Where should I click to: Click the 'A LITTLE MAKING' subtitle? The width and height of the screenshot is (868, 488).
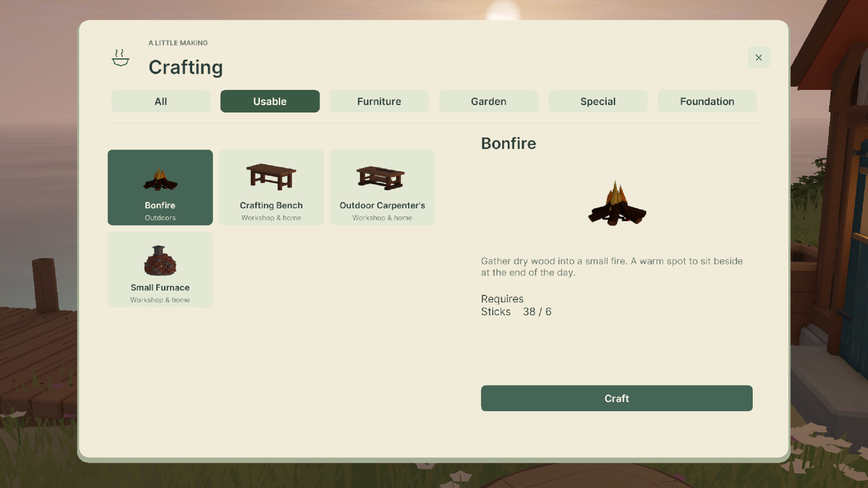(x=178, y=43)
